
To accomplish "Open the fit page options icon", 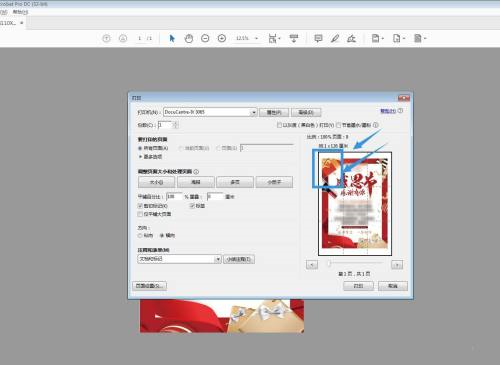I will click(272, 39).
